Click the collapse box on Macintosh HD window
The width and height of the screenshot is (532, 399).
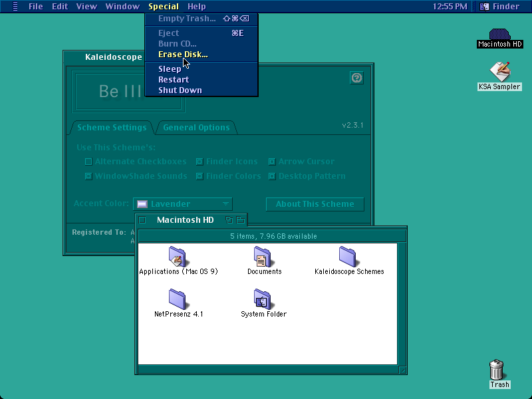241,220
